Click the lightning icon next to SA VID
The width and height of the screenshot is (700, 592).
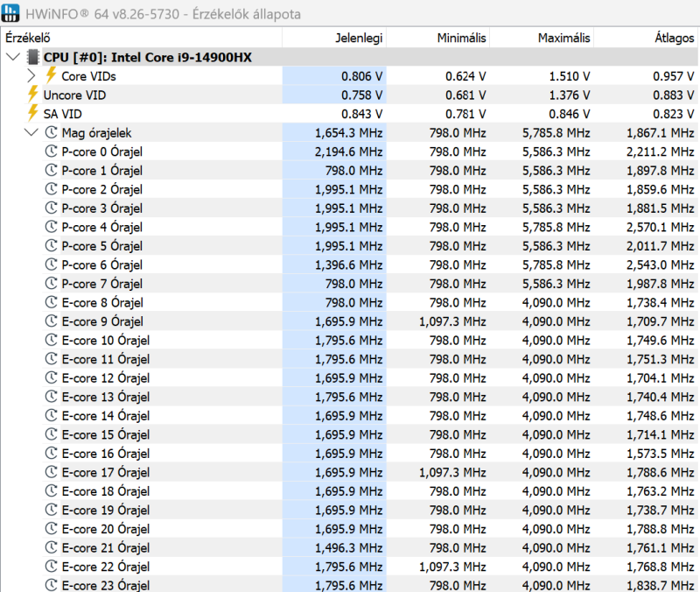pos(32,113)
